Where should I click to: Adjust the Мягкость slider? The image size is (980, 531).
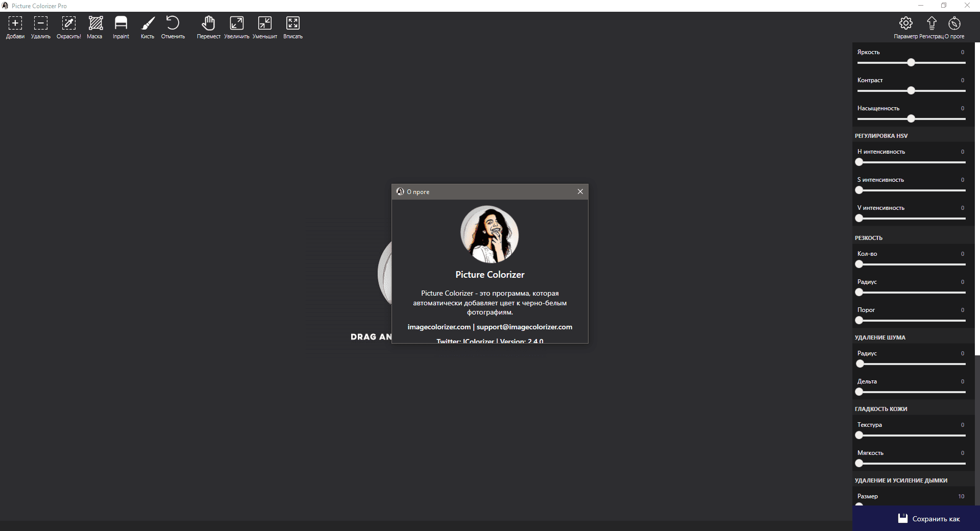tap(859, 464)
